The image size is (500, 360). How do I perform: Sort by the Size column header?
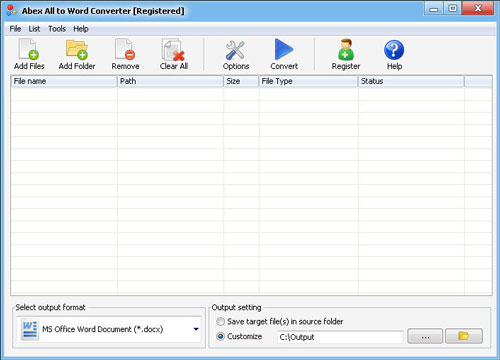tap(241, 81)
